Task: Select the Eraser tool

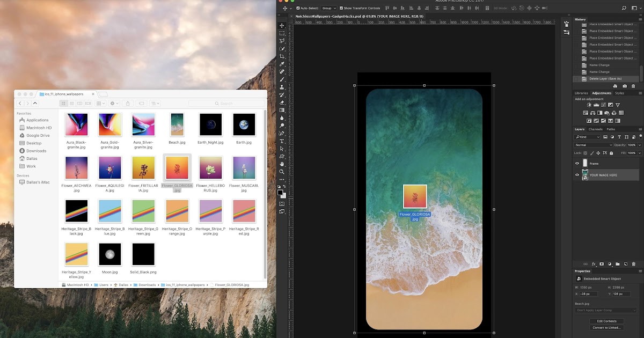Action: coord(282,102)
